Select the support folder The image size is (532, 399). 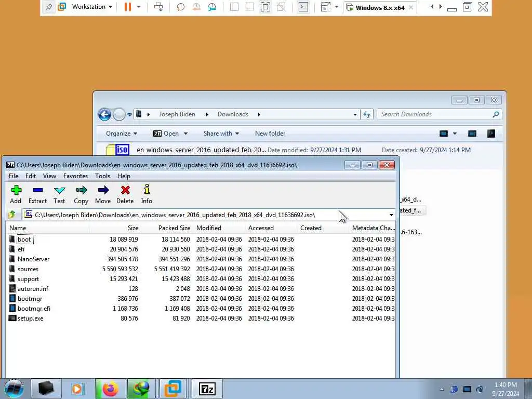coord(29,279)
